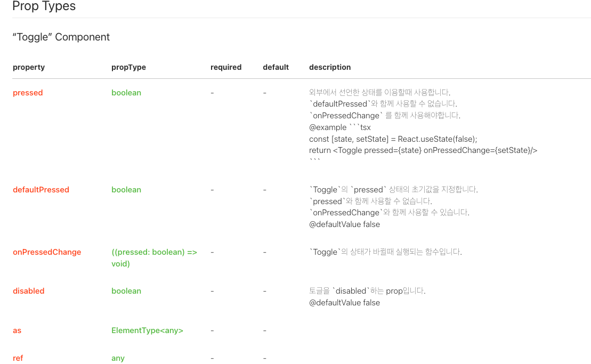Click the 'propType' column header
The height and width of the screenshot is (364, 591).
pyautogui.click(x=128, y=67)
